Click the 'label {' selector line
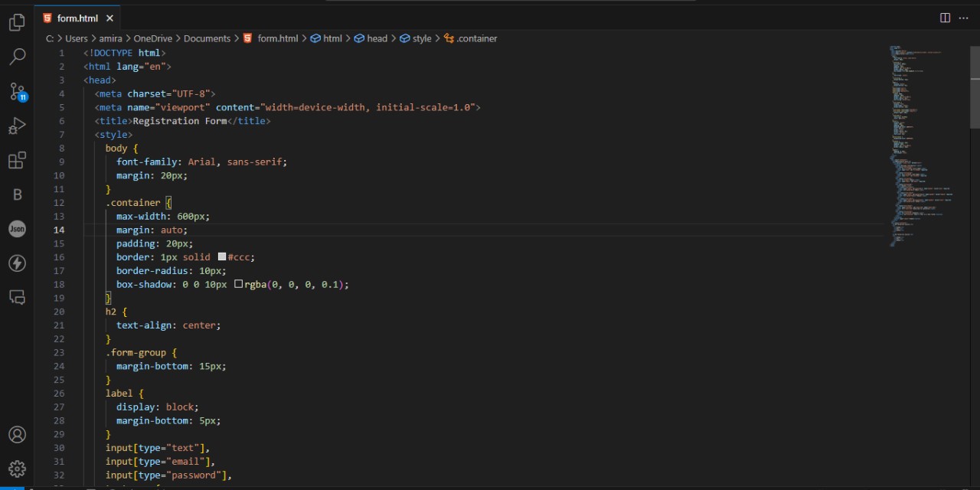This screenshot has height=490, width=980. pyautogui.click(x=125, y=394)
